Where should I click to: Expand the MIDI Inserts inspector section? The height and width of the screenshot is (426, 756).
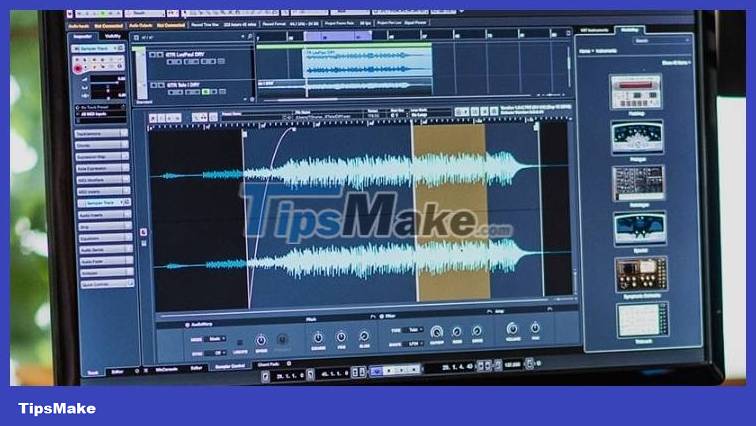[x=104, y=191]
